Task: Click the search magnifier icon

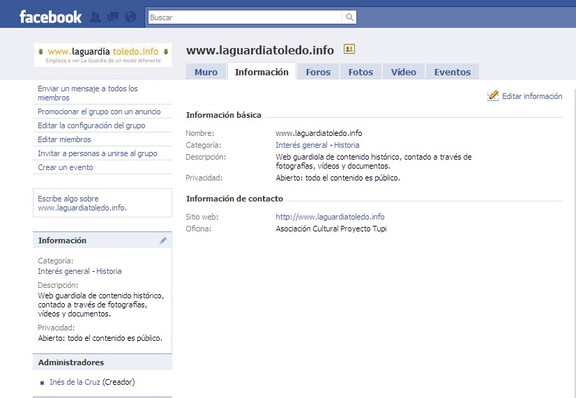Action: (350, 17)
